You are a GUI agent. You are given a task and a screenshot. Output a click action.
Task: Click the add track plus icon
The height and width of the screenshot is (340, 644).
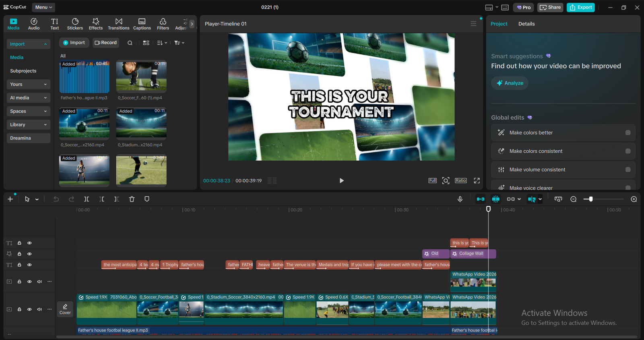[x=10, y=199]
